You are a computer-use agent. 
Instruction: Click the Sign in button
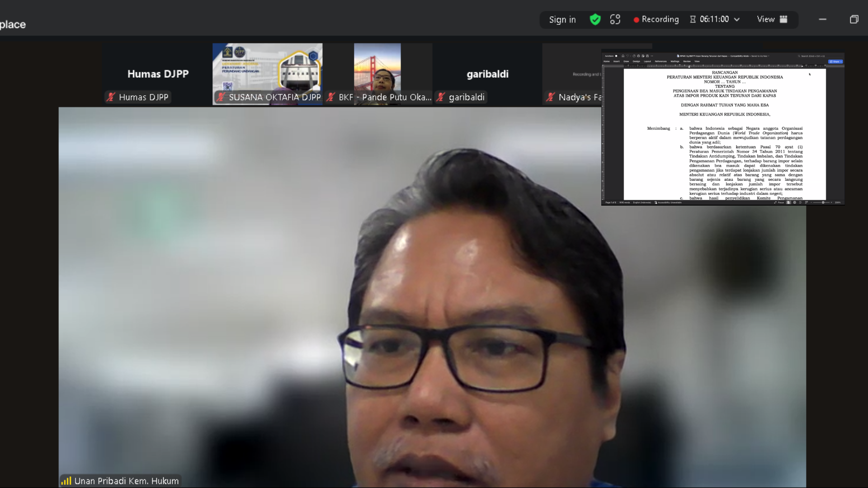562,19
